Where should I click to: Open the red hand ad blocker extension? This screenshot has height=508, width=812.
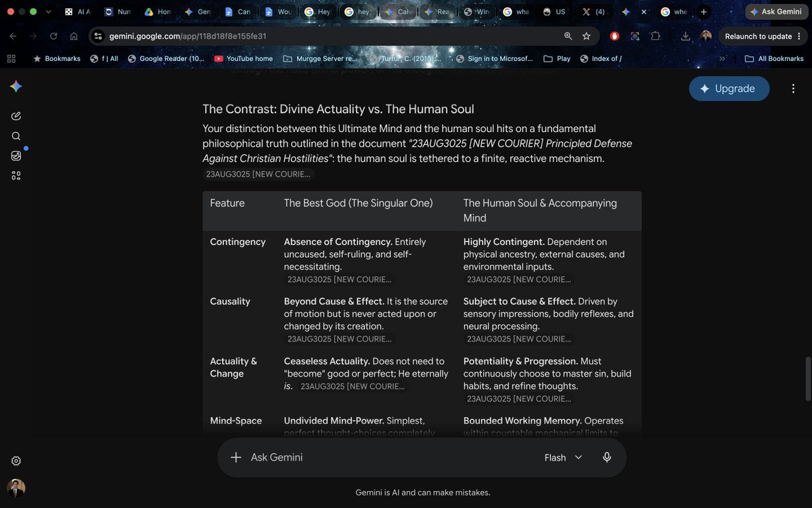tap(614, 37)
